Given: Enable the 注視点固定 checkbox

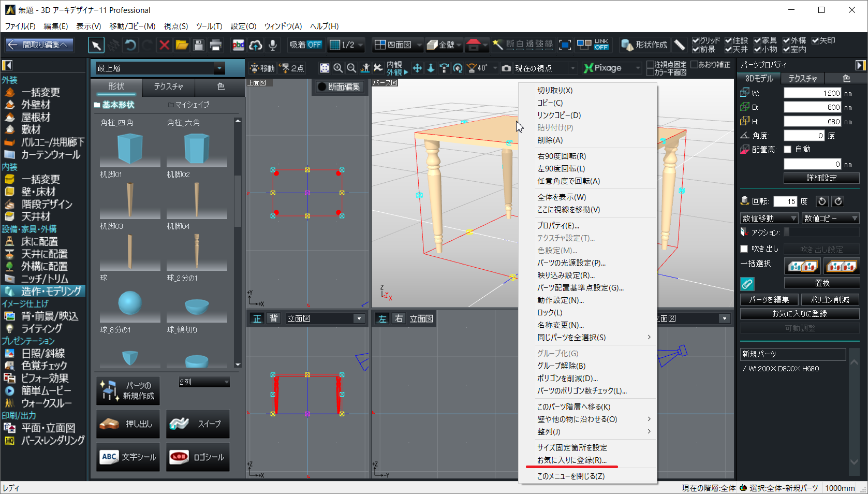Looking at the screenshot, I should click(x=650, y=65).
